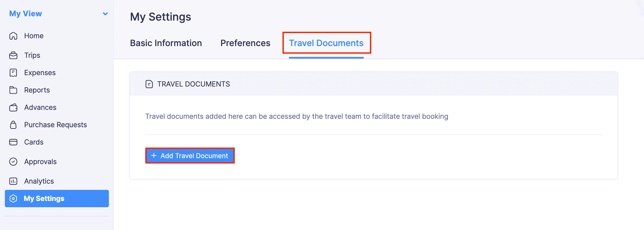
Task: Click the plus icon on Add Travel Document
Action: [154, 155]
